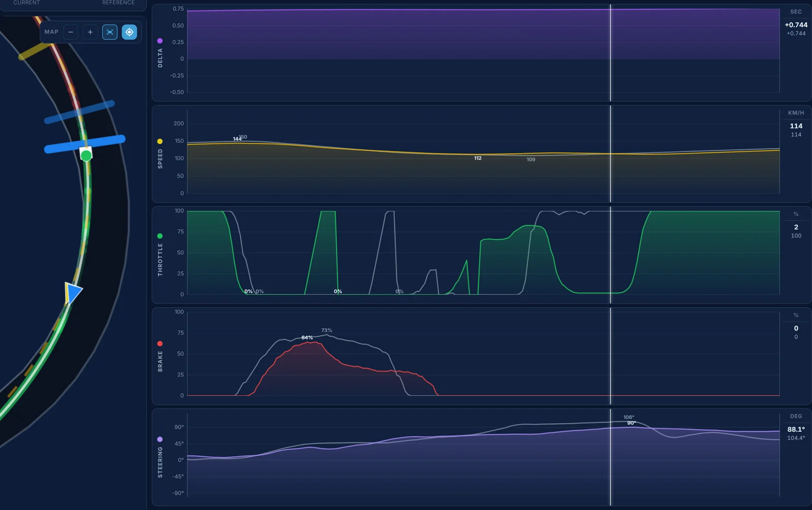The width and height of the screenshot is (812, 510).
Task: Click the blue car arrow on the map
Action: pyautogui.click(x=74, y=293)
